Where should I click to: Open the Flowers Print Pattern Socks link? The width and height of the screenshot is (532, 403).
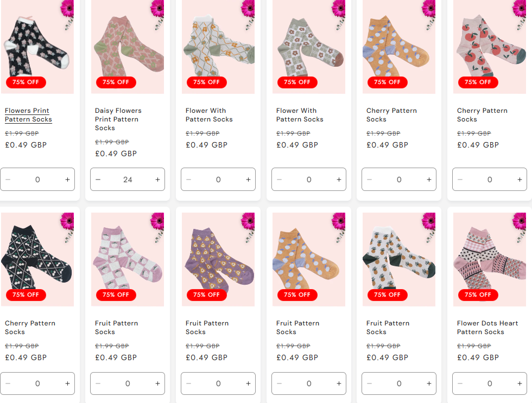point(28,115)
